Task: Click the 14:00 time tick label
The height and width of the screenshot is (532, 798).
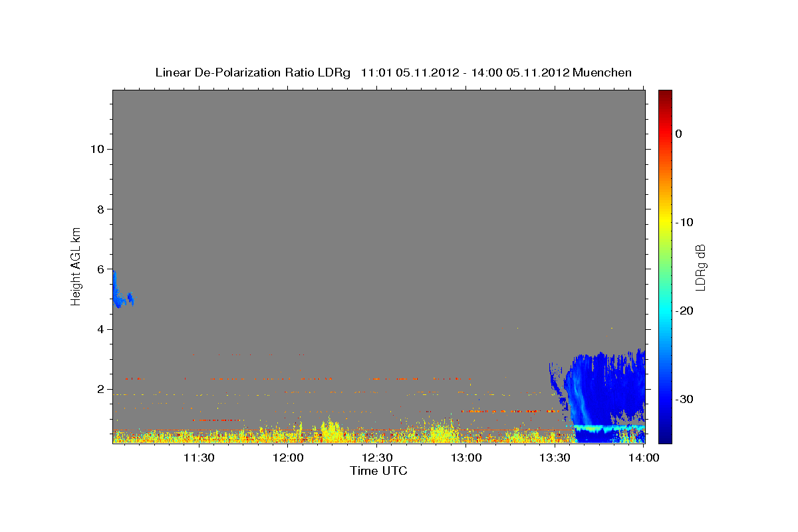Action: click(644, 458)
